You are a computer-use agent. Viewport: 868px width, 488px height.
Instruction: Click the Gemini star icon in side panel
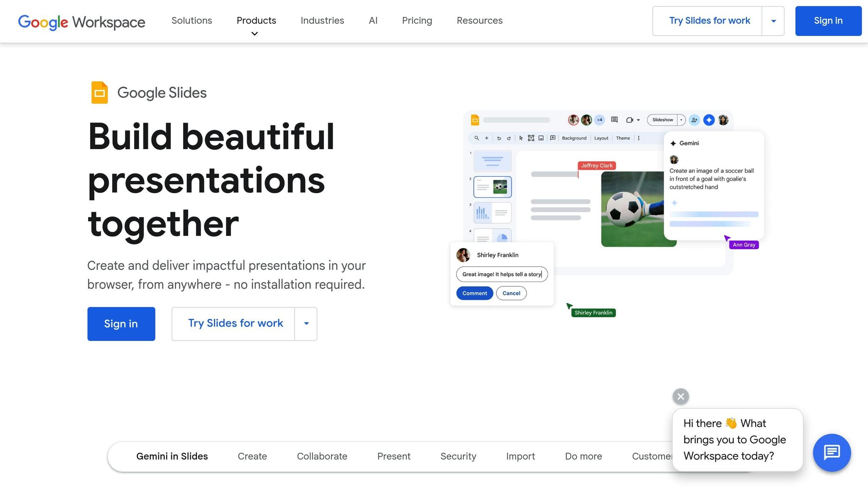coord(673,143)
